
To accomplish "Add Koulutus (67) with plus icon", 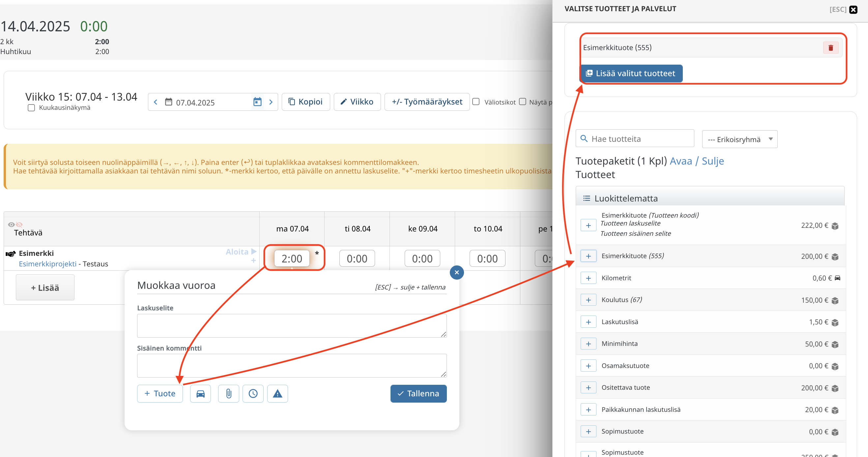I will (x=588, y=300).
